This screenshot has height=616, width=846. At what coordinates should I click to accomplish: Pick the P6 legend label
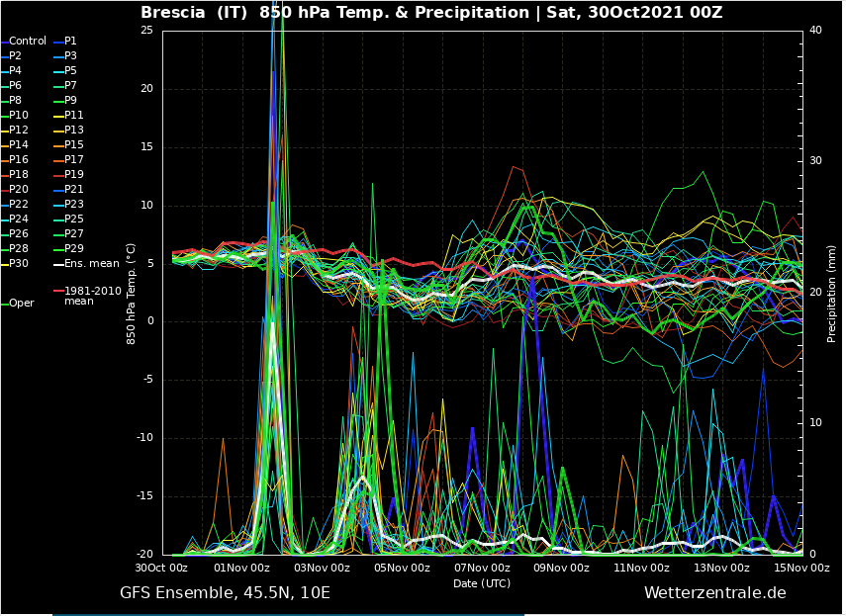coord(15,86)
